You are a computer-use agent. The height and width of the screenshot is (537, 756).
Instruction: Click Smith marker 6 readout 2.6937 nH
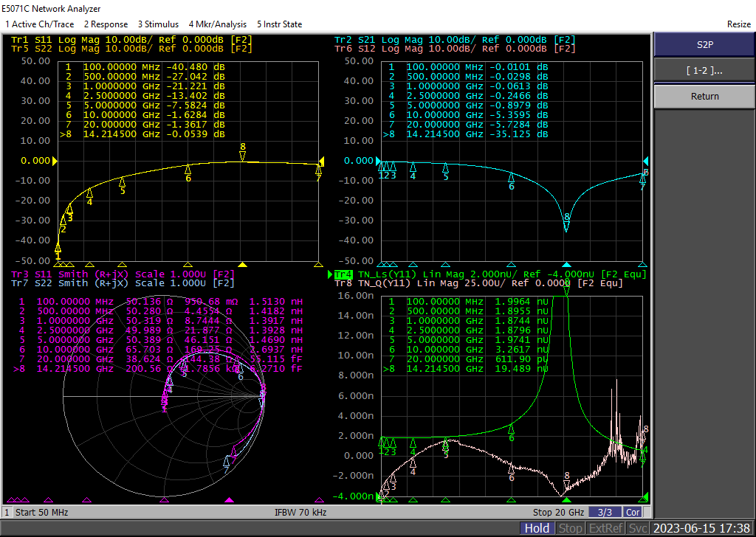click(276, 349)
